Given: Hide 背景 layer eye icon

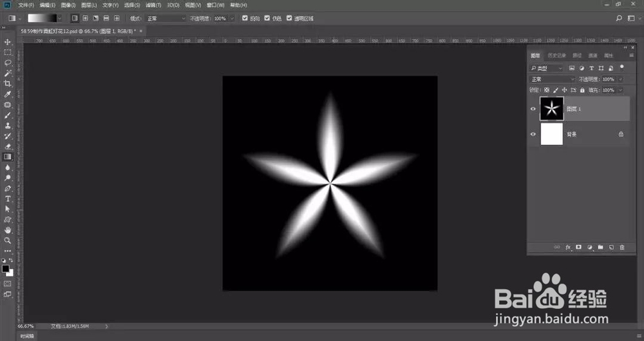Looking at the screenshot, I should 533,134.
